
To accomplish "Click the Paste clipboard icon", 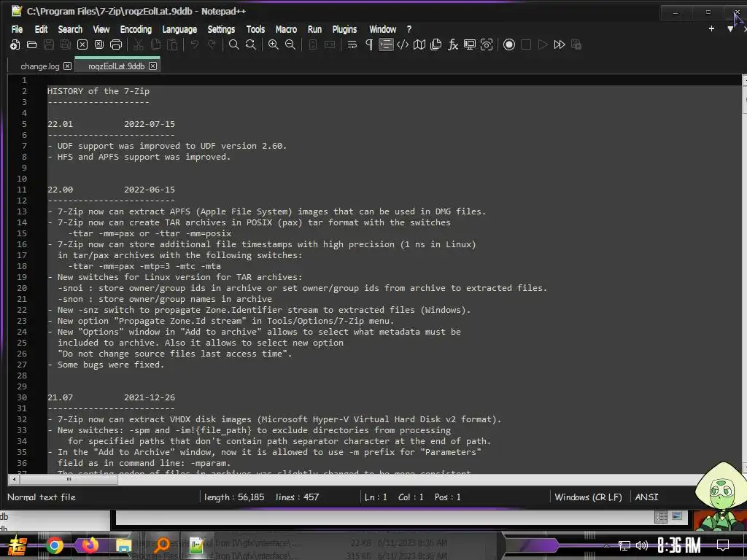I will pos(172,44).
